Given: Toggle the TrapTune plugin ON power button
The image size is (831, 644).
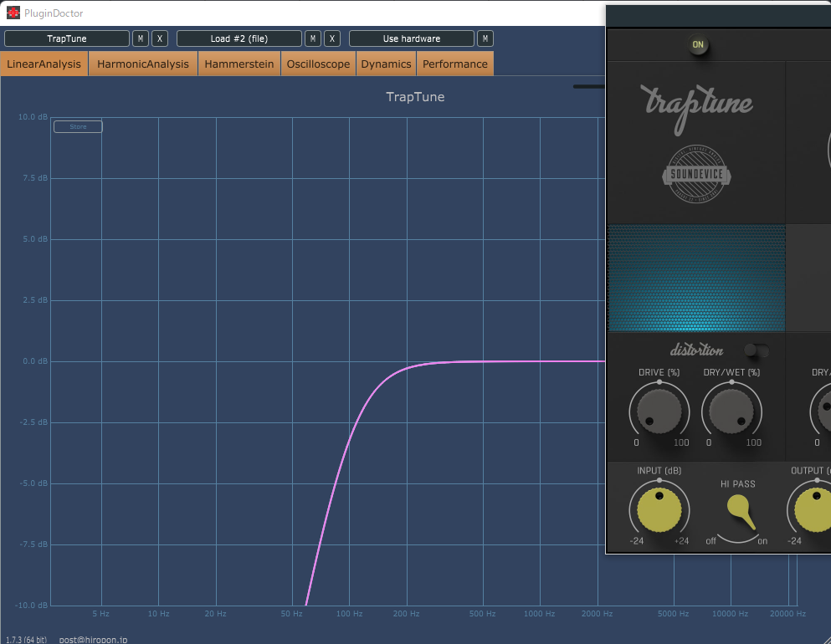Looking at the screenshot, I should 698,45.
